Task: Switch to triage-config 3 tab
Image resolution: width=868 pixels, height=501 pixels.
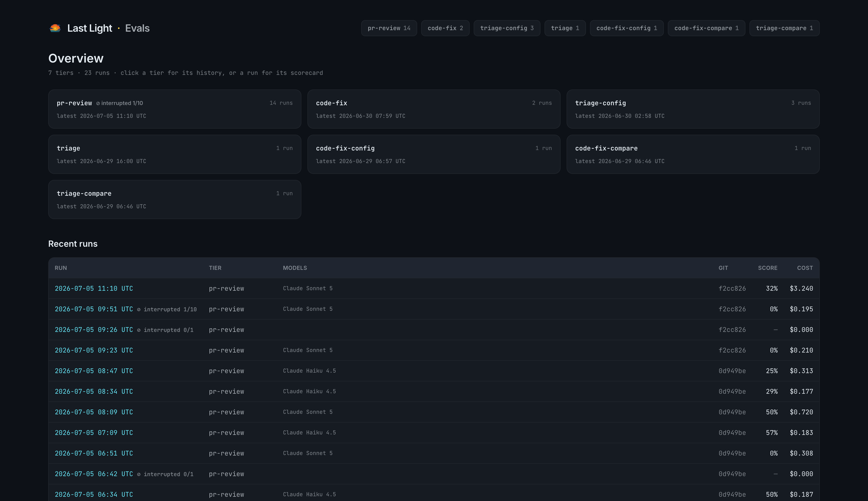Action: 507,28
